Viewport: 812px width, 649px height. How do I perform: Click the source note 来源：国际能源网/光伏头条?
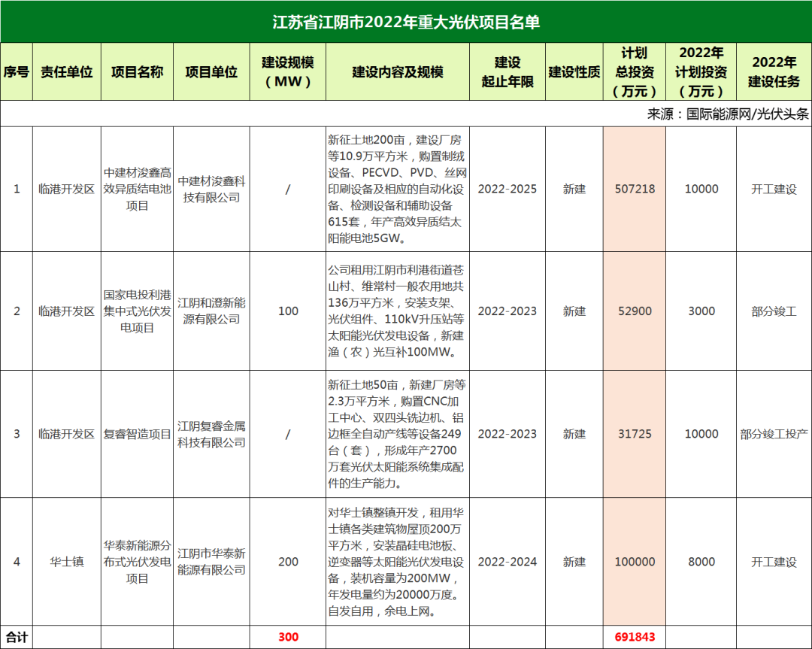pos(728,114)
